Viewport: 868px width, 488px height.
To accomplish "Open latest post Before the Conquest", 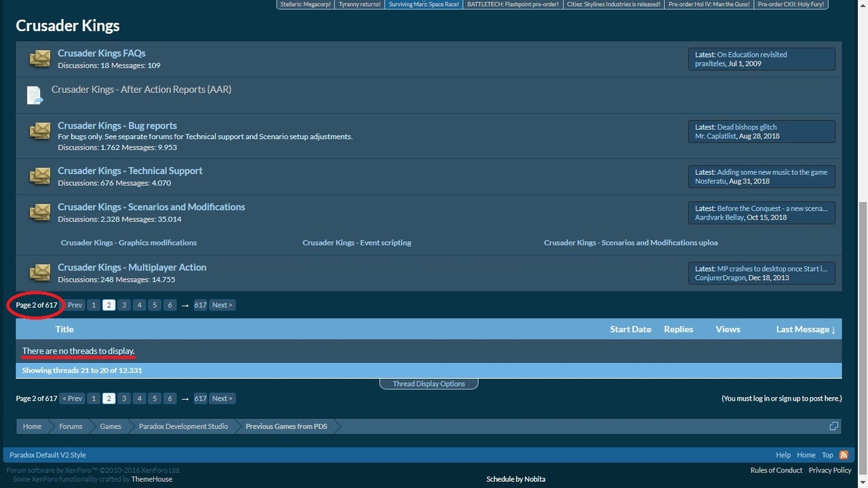I will click(772, 209).
